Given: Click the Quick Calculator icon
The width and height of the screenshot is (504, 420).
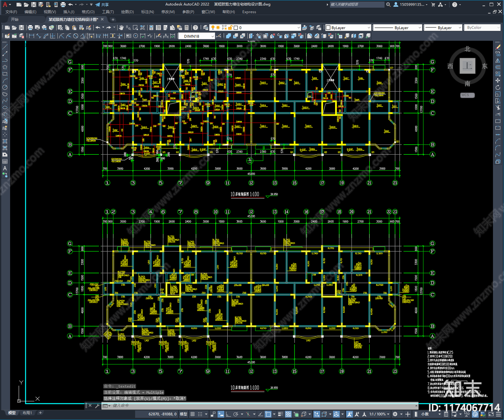Looking at the screenshot, I should click(x=186, y=28).
